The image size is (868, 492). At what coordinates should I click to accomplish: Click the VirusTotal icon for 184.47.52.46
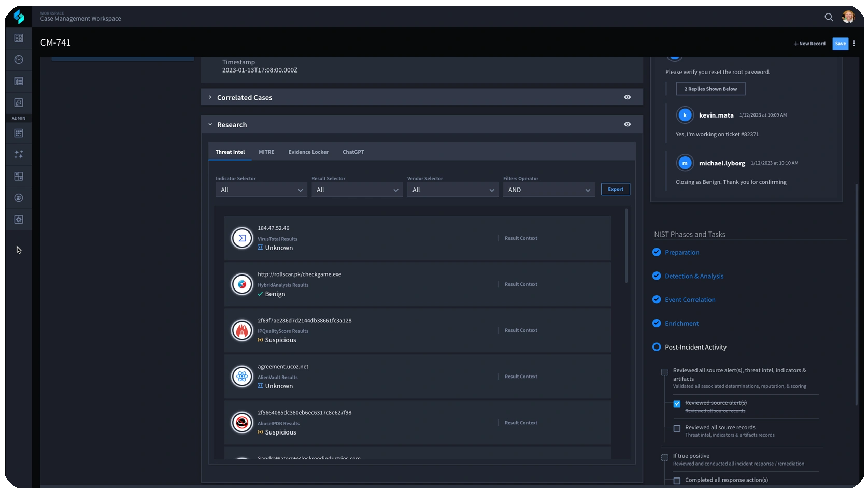coord(242,238)
